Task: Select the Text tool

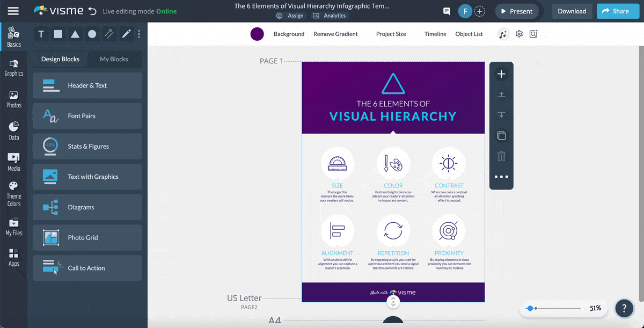Action: [41, 34]
